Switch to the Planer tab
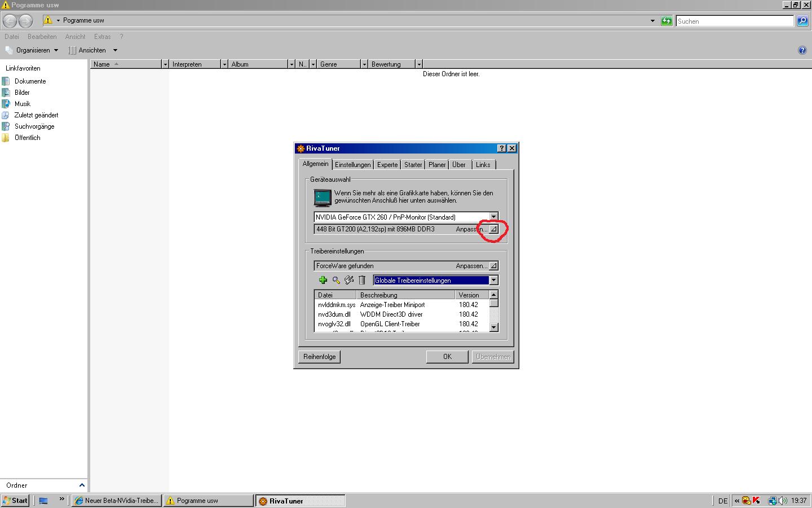The height and width of the screenshot is (508, 812). (x=437, y=165)
